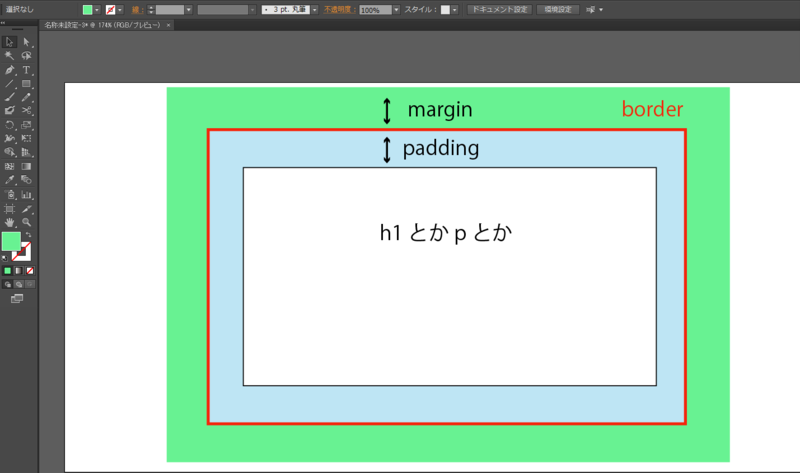
Task: Select the Shape Builder tool
Action: point(9,152)
